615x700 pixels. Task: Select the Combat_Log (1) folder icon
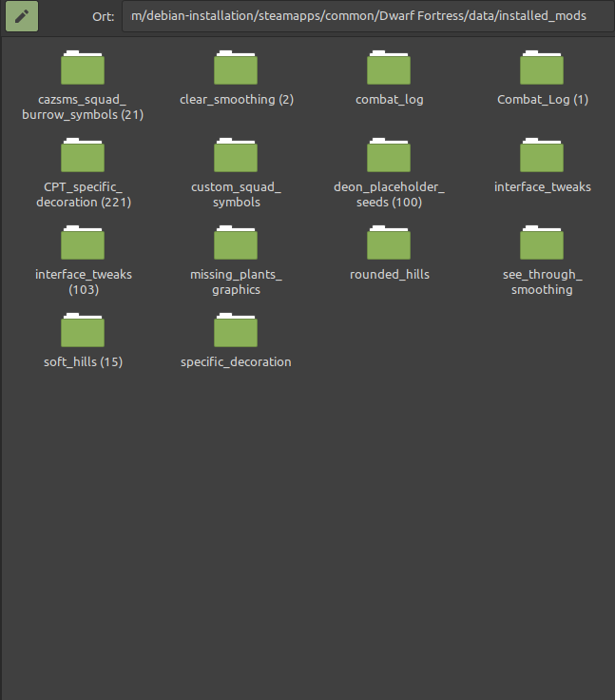(x=542, y=68)
